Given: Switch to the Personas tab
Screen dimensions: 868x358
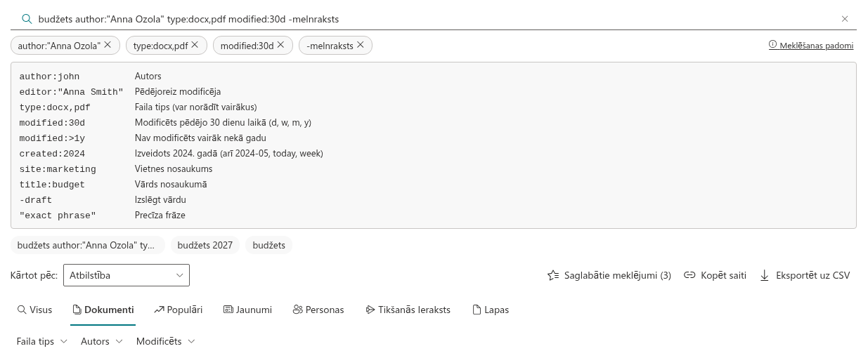Looking at the screenshot, I should (318, 310).
